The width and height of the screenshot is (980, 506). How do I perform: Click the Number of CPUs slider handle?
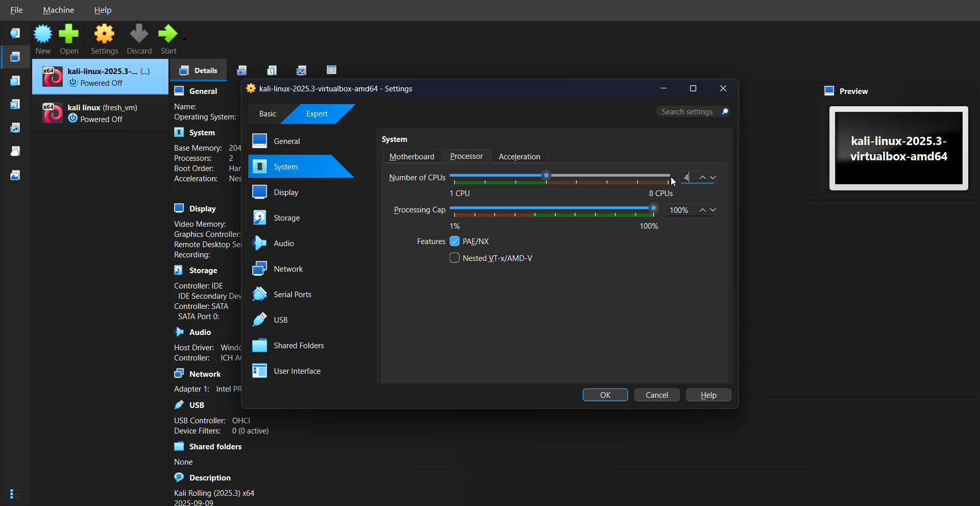546,176
